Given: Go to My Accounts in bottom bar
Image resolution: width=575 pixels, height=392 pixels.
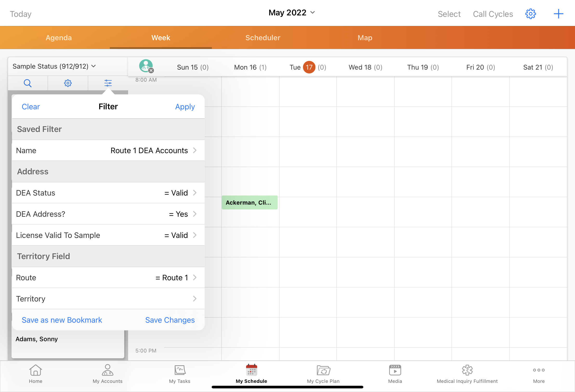Looking at the screenshot, I should 108,374.
